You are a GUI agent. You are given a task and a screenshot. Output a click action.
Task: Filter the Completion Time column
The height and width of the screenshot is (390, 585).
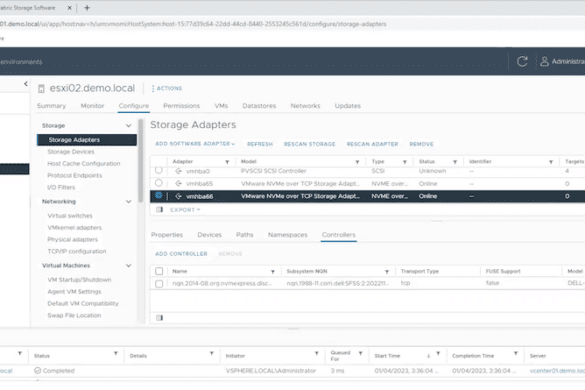pos(516,353)
